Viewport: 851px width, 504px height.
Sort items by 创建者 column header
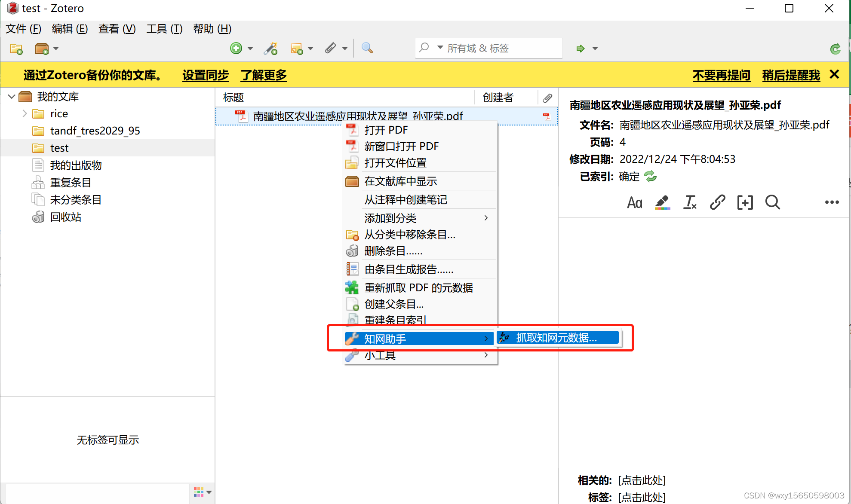[498, 98]
